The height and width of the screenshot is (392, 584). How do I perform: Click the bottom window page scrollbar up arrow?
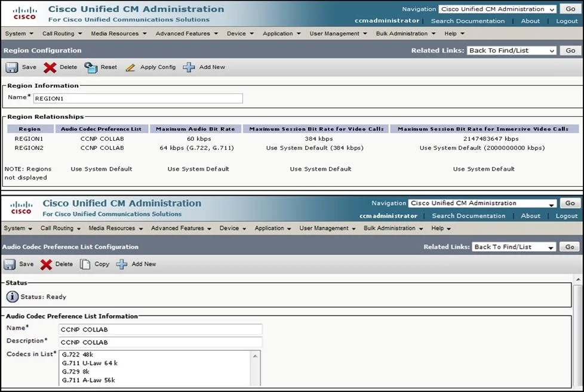577,280
